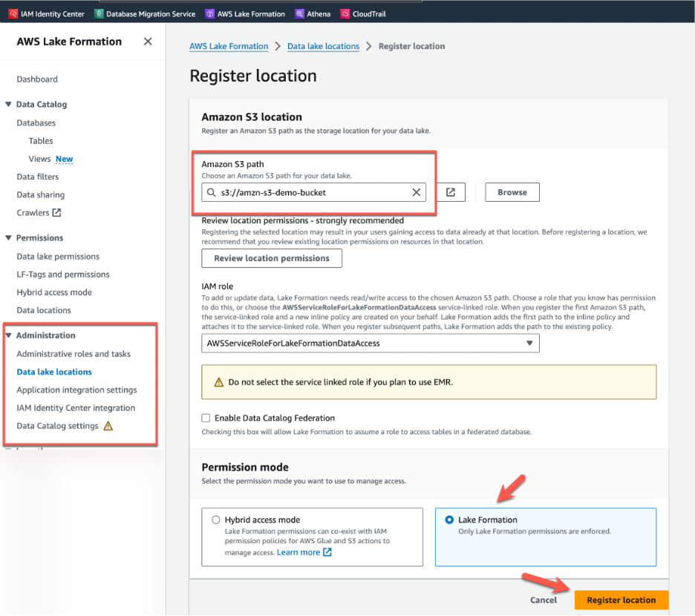
Task: Select Data lake locations in sidebar
Action: [x=54, y=373]
